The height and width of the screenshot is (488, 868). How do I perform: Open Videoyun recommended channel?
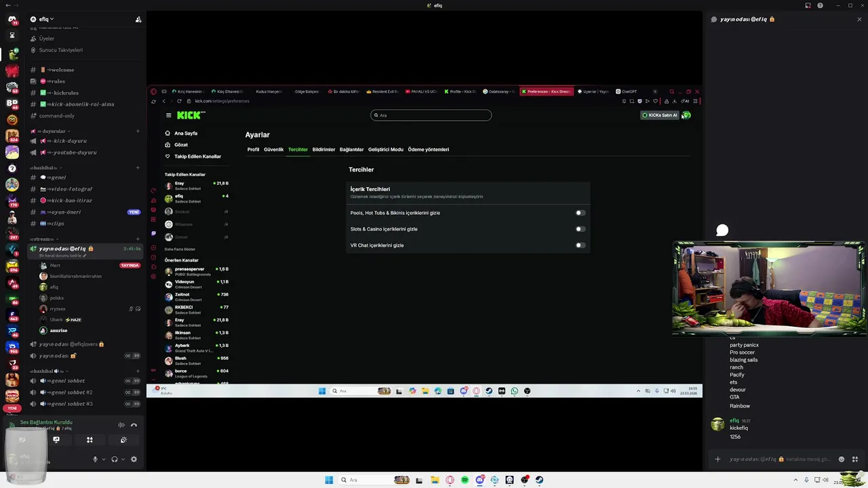coord(196,284)
